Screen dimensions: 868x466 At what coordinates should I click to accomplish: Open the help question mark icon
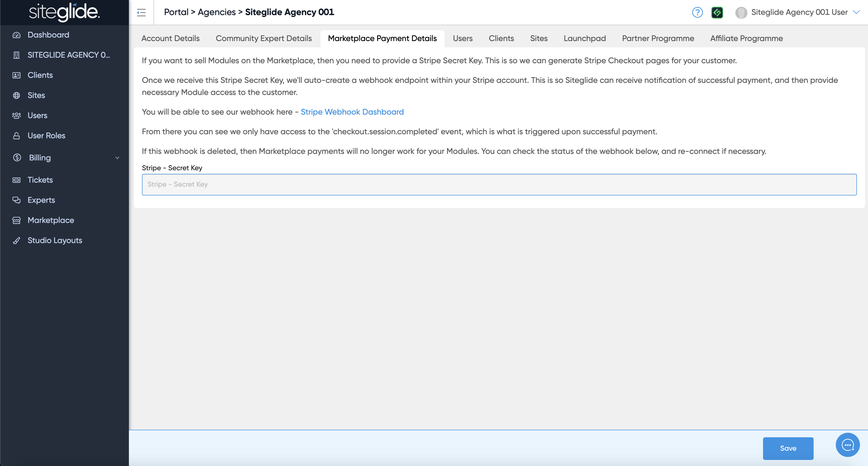coord(697,13)
